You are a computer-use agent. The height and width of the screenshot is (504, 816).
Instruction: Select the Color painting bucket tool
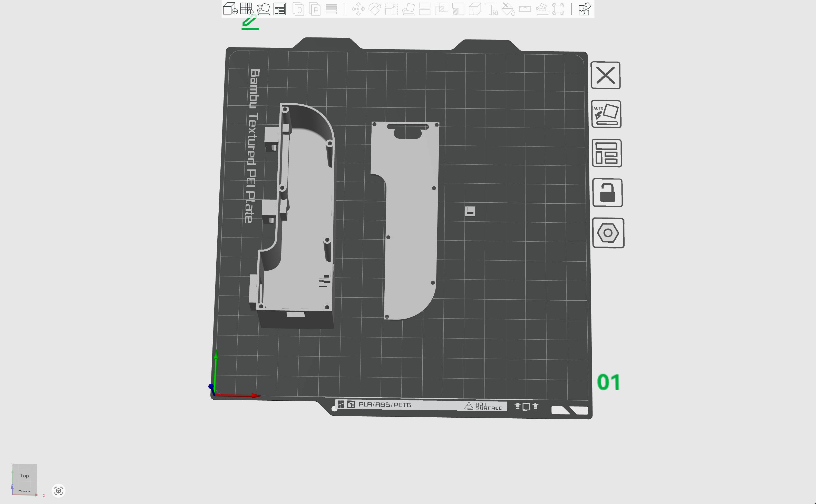[x=508, y=9]
